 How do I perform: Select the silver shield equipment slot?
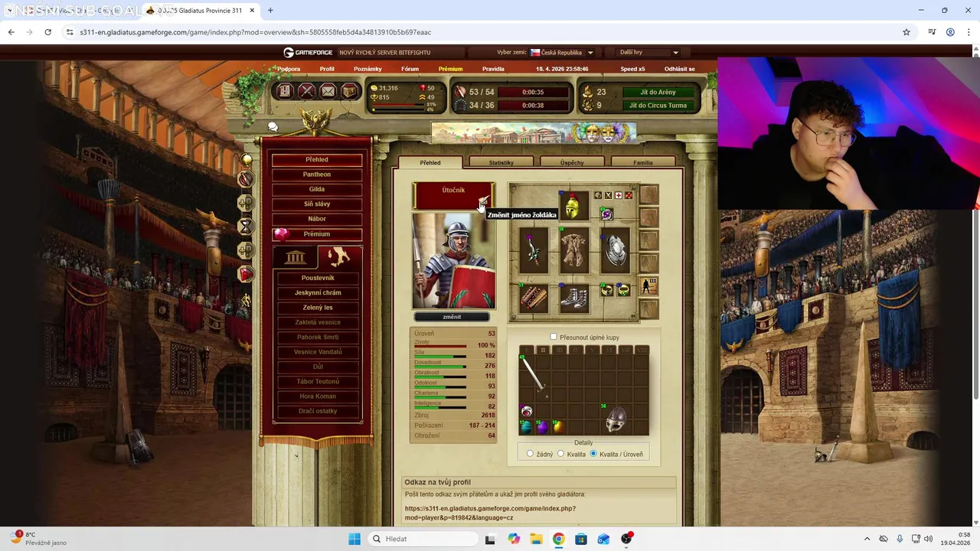615,250
